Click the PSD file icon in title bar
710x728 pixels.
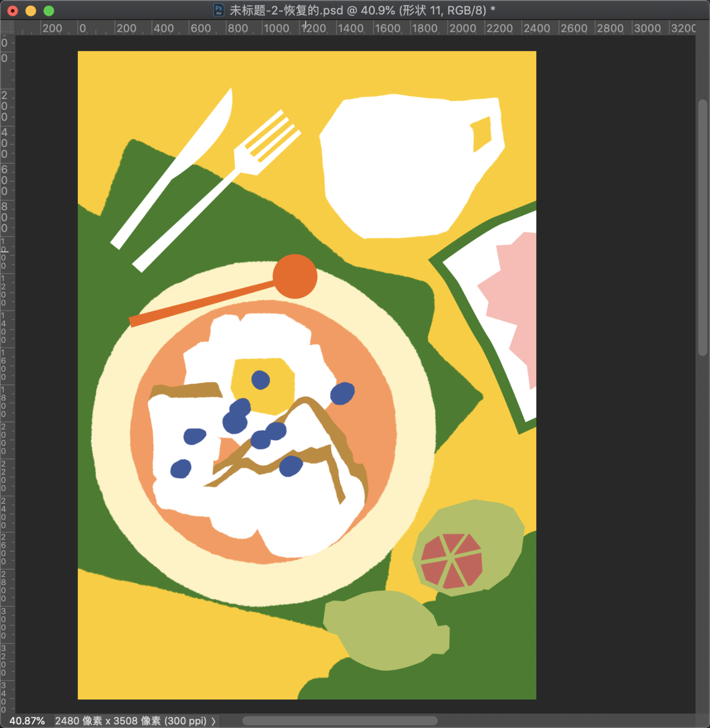pos(219,10)
